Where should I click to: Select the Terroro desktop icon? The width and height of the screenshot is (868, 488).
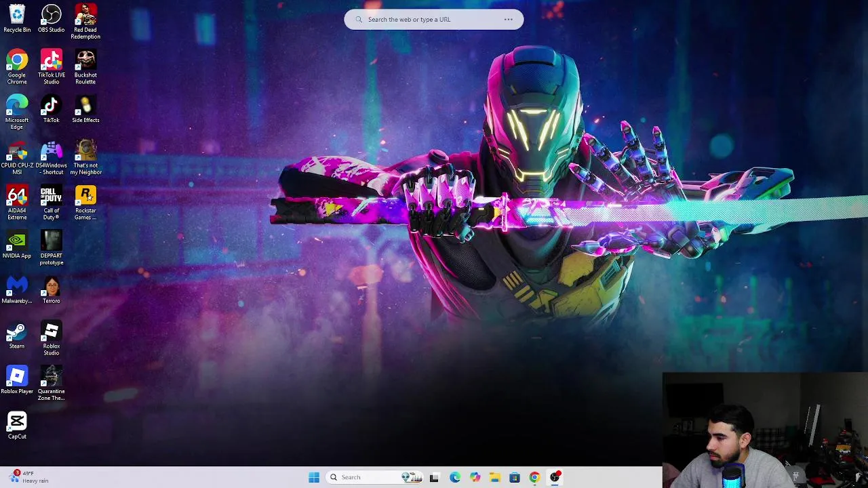coord(52,290)
